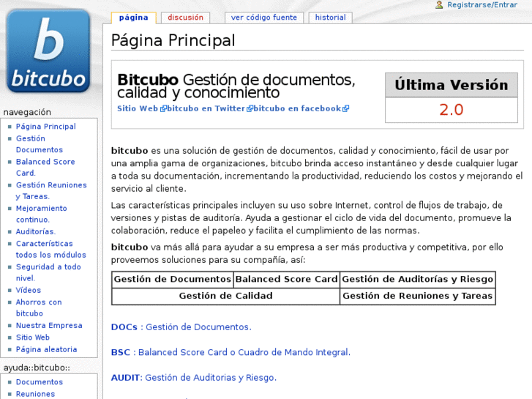The image size is (532, 399).
Task: Click the ayuda::bitcubo:: sidebar heading
Action: point(37,368)
